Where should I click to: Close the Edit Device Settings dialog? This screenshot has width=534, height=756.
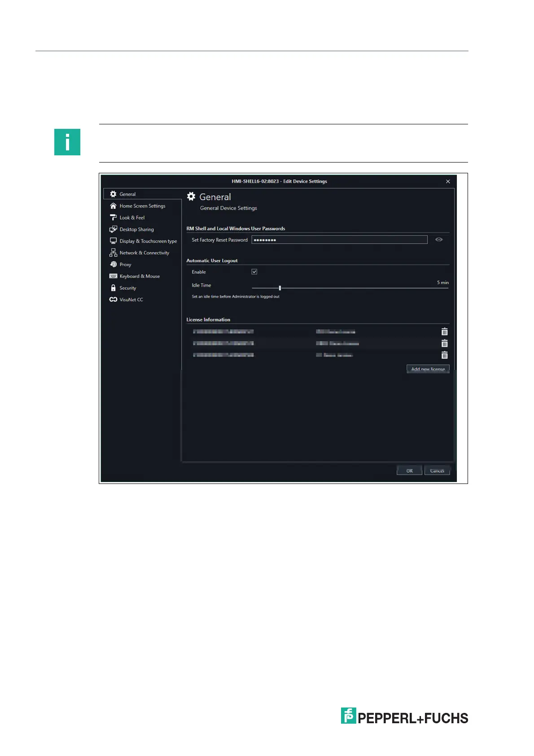pyautogui.click(x=448, y=181)
